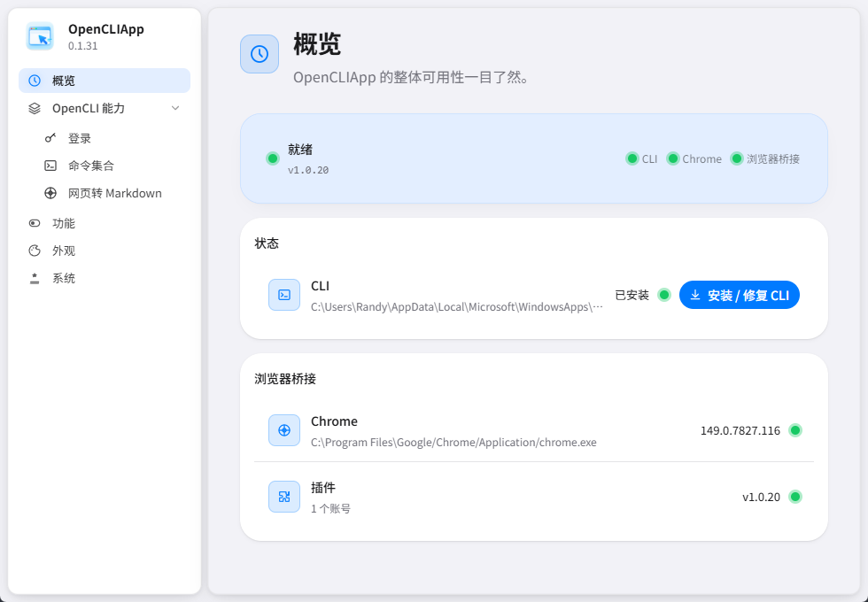Collapse the OpenCLI 能力 chevron
This screenshot has width=868, height=602.
[x=175, y=108]
